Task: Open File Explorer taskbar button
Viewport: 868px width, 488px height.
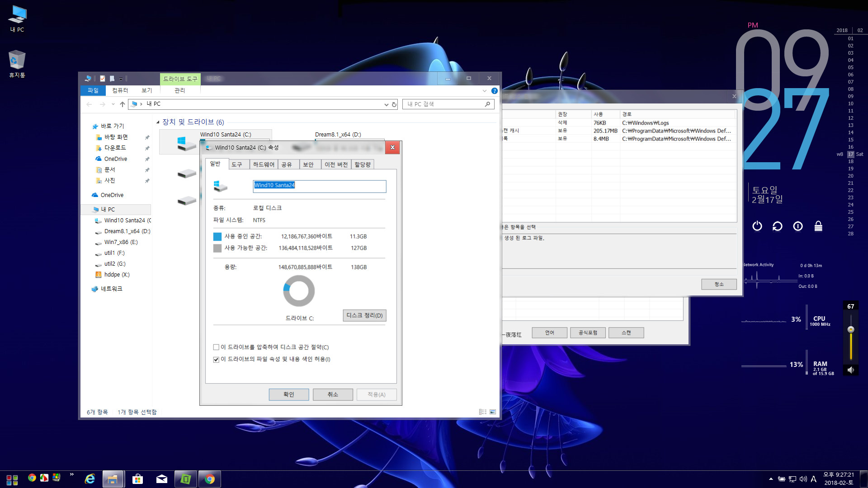Action: [x=113, y=479]
